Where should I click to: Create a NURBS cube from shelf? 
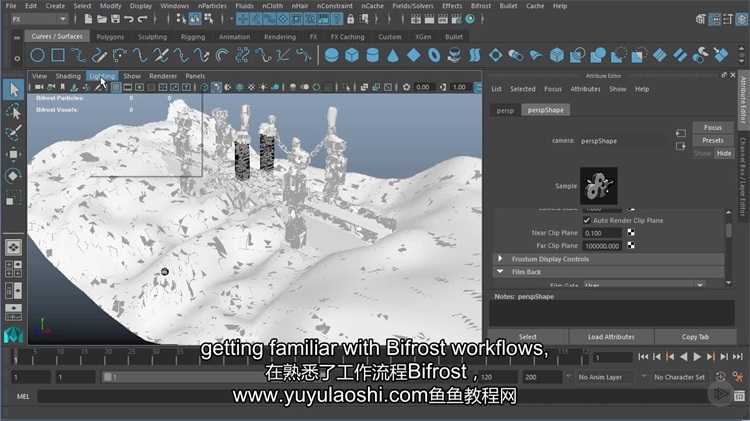pos(352,55)
